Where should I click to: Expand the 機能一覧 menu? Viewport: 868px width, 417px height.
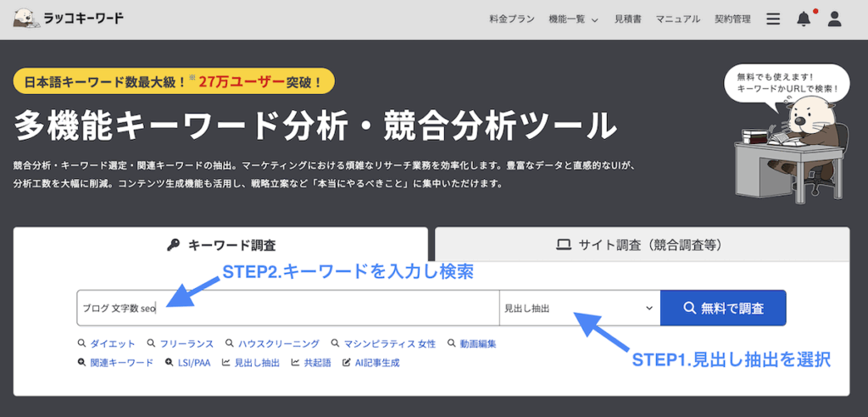click(x=574, y=19)
